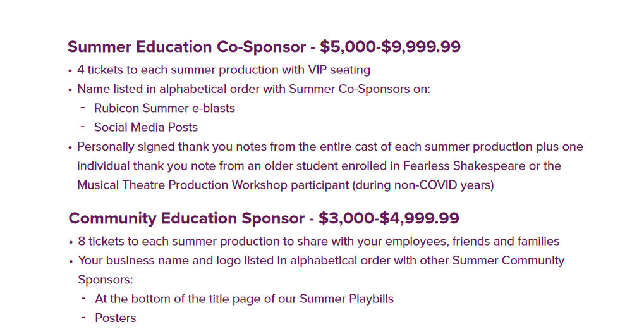
Task: Click the "Social Media Posts" sub-item
Action: point(146,127)
